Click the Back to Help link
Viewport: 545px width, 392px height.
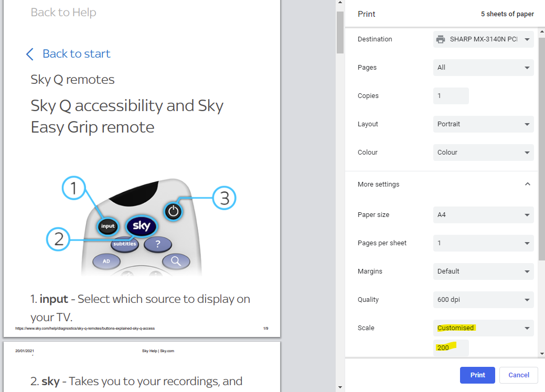coord(63,13)
